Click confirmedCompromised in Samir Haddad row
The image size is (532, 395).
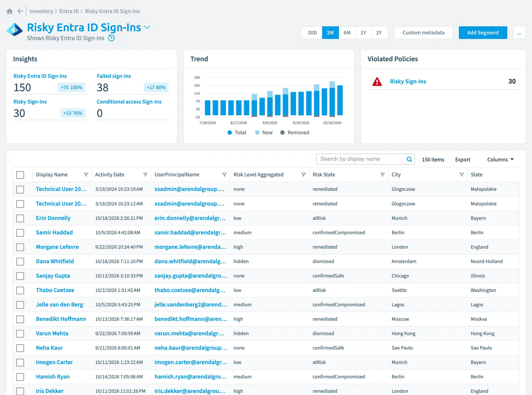[x=338, y=233]
